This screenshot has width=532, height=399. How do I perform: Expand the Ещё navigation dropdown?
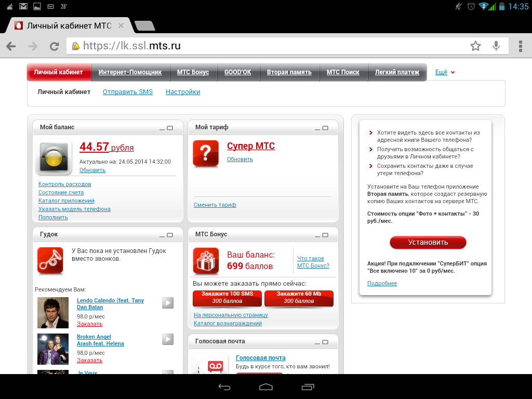pyautogui.click(x=445, y=72)
